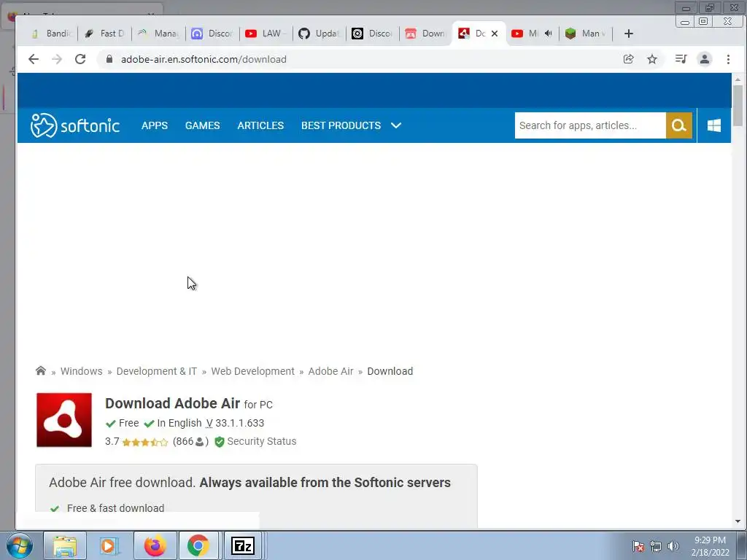The width and height of the screenshot is (747, 560).
Task: Switch to the GitHub Update tab
Action: coord(320,34)
